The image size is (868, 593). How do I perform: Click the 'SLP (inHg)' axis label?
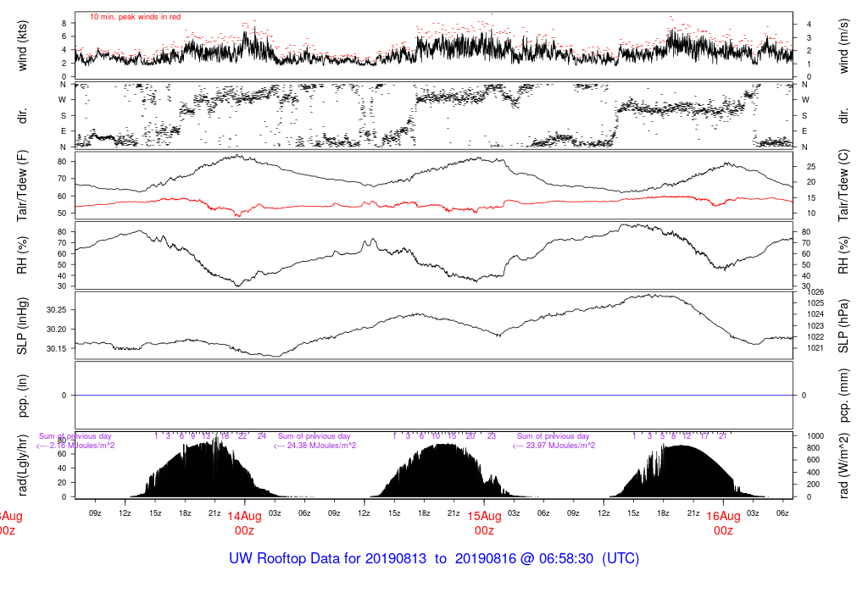(x=22, y=326)
